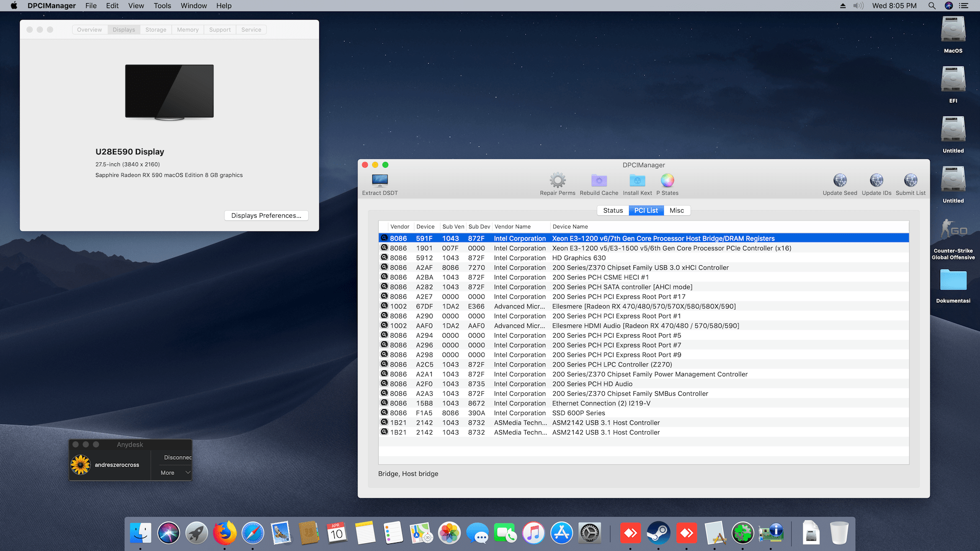This screenshot has width=980, height=551.
Task: Click the Install Kext folder icon
Action: click(x=637, y=181)
